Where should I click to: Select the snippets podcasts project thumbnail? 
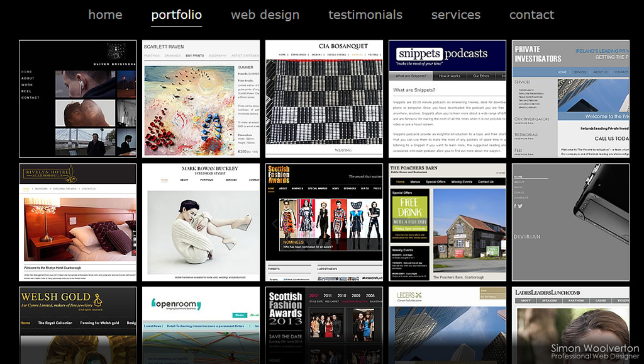[447, 99]
